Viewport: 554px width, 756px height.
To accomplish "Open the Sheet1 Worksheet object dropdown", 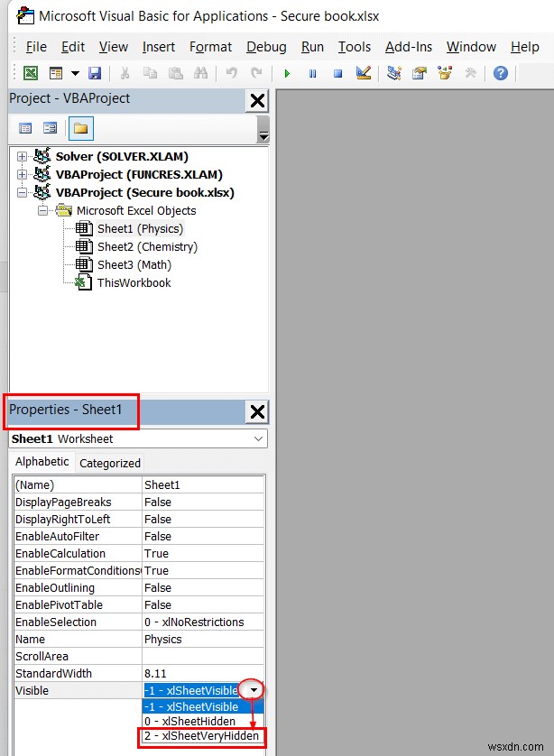I will coord(258,438).
